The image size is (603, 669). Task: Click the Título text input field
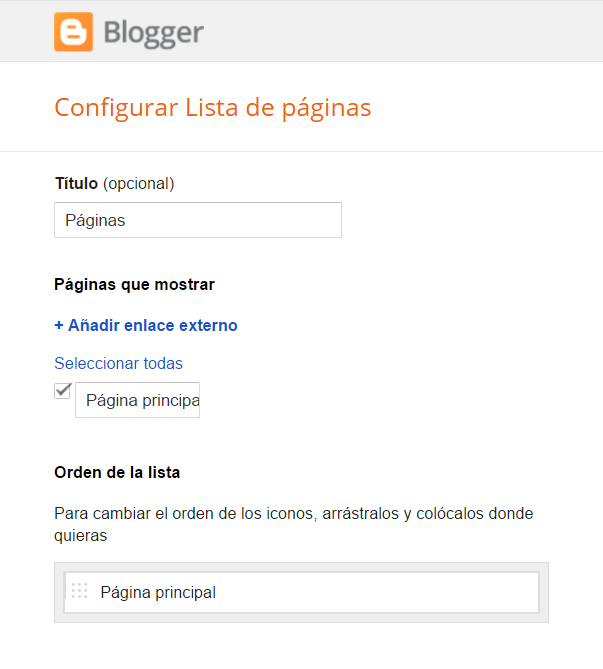197,220
